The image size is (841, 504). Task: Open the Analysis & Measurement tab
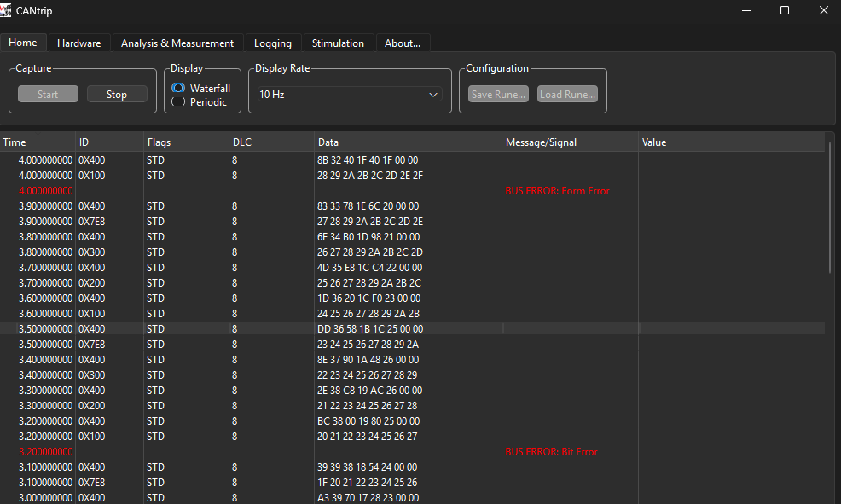(177, 43)
